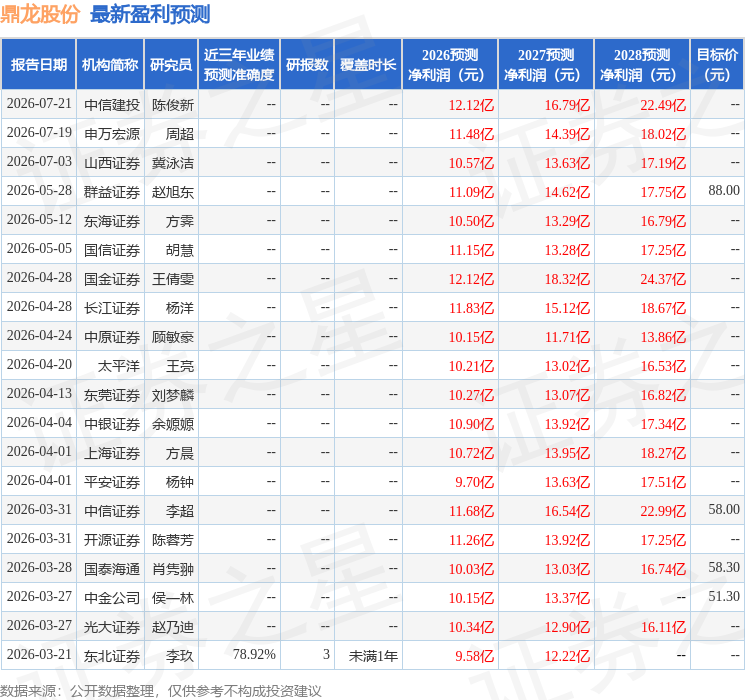The height and width of the screenshot is (700, 745).
Task: Select the 国金证券 row institution
Action: [112, 279]
